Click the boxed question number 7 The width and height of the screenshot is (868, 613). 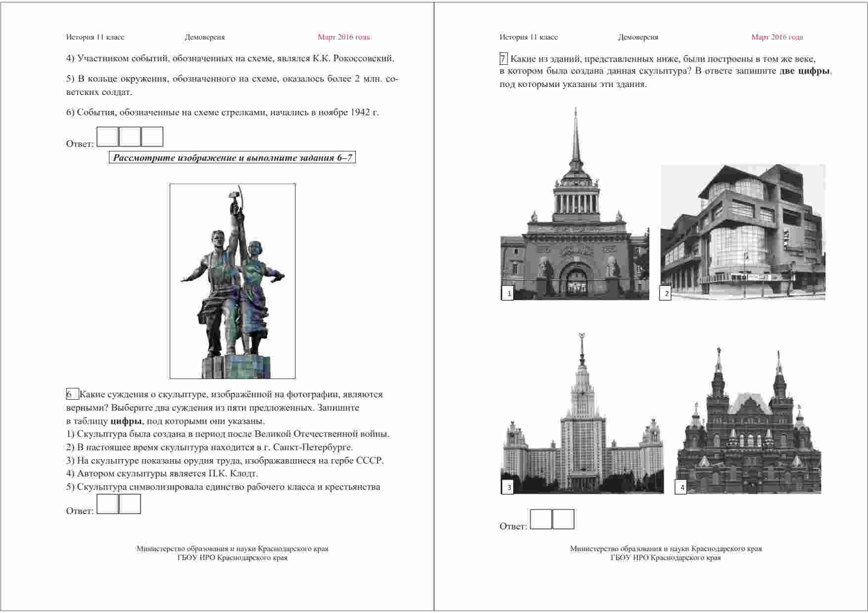503,59
